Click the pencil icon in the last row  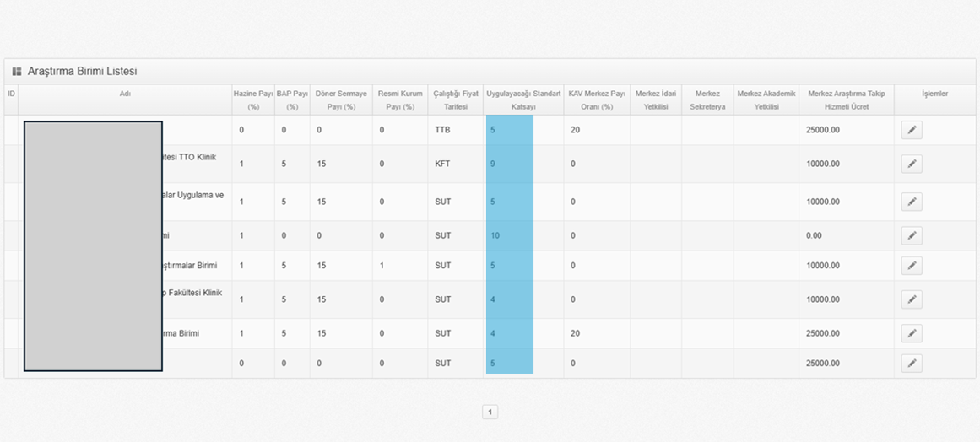point(911,364)
